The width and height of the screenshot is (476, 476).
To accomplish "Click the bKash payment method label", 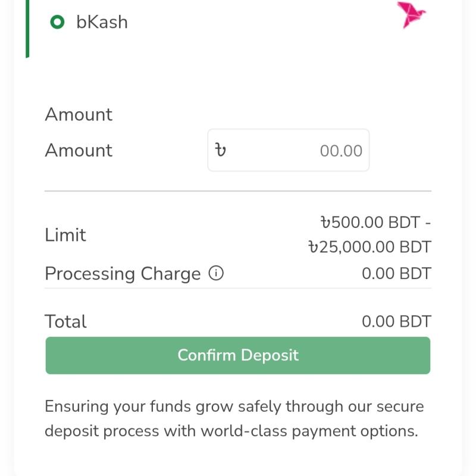I will coord(102,22).
